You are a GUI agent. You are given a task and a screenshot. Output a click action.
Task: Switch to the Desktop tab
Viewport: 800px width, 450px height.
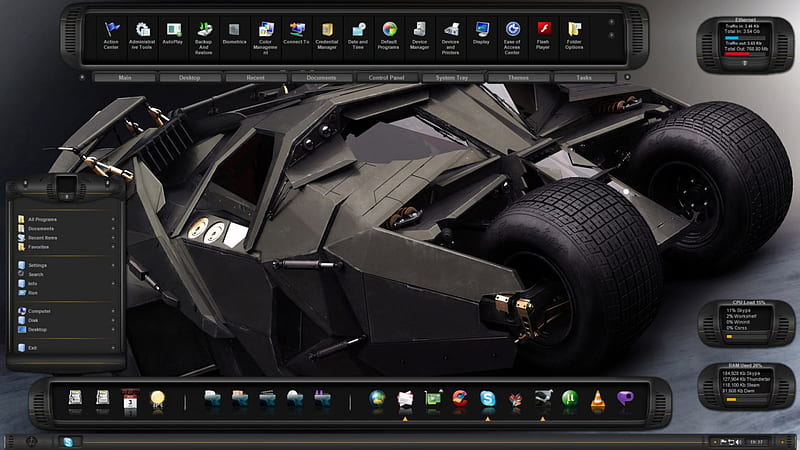click(x=190, y=78)
